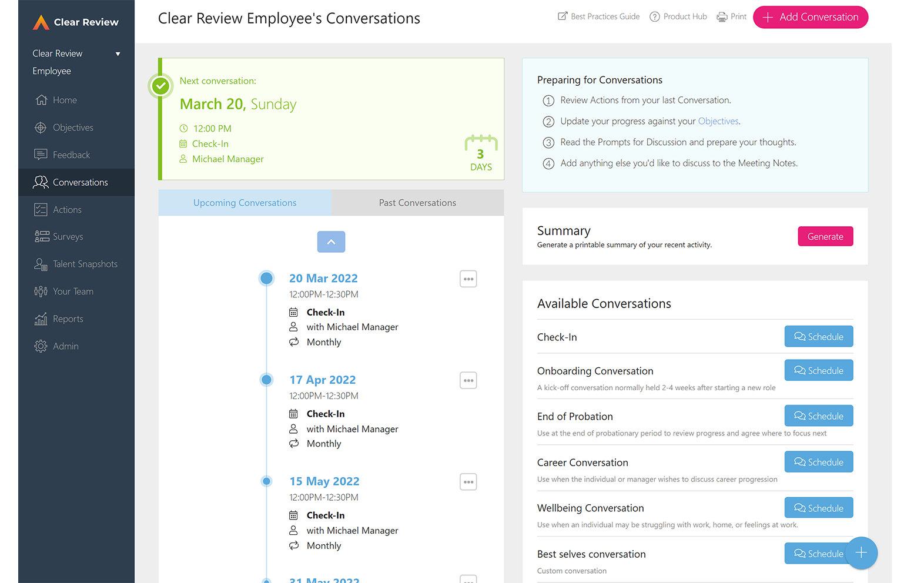Schedule an Onboarding Conversation
The height and width of the screenshot is (583, 924).
tap(819, 370)
